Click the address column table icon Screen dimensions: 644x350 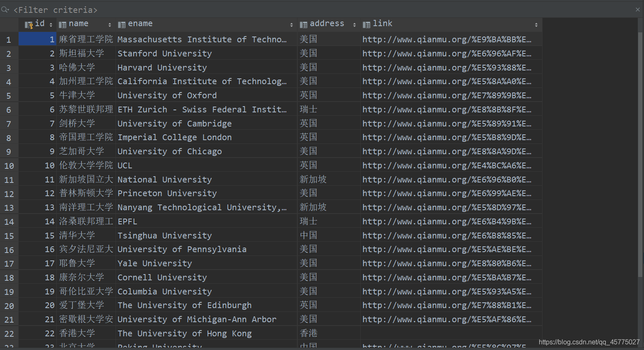tap(304, 25)
